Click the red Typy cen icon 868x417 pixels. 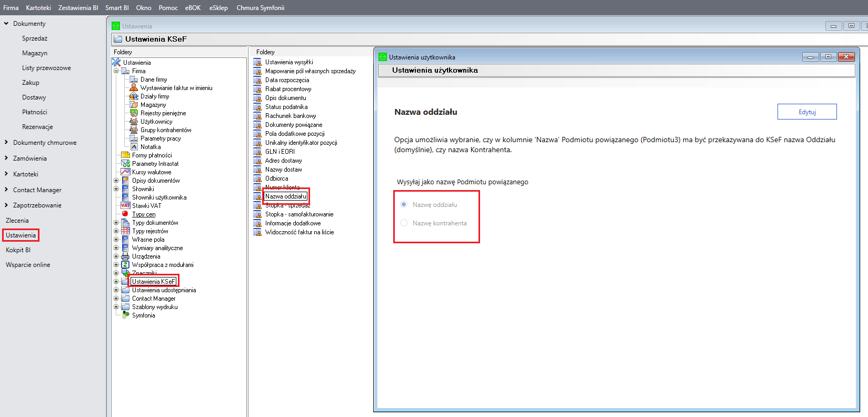pyautogui.click(x=125, y=214)
